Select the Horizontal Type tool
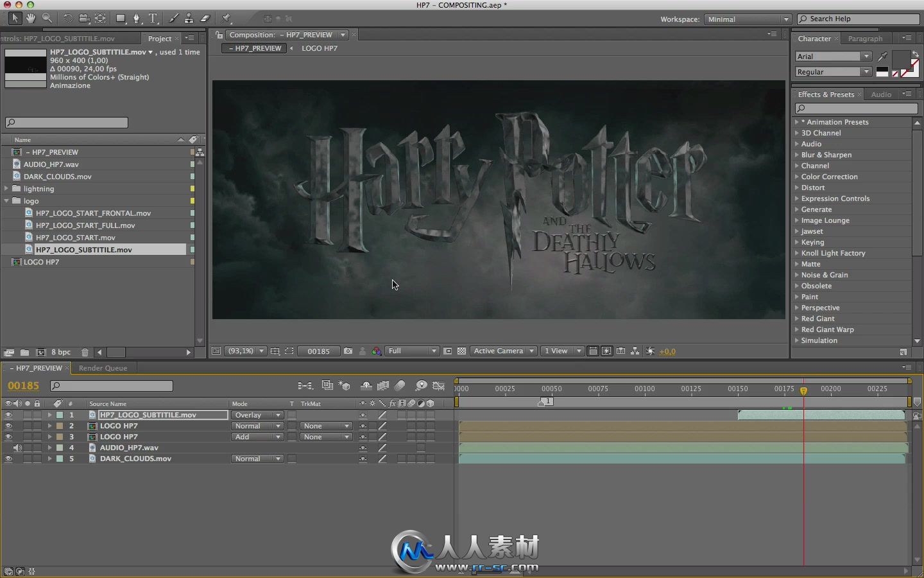This screenshot has height=578, width=924. coord(153,19)
